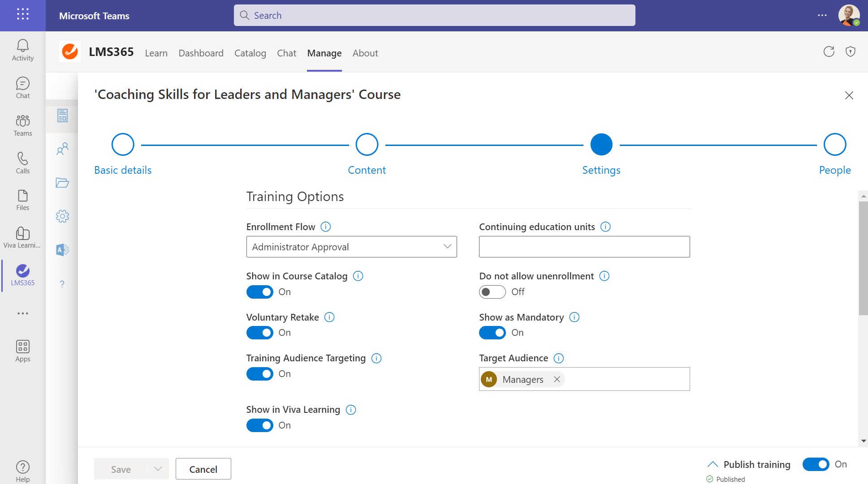The height and width of the screenshot is (484, 868).
Task: Open LMS365 app in sidebar
Action: (23, 275)
